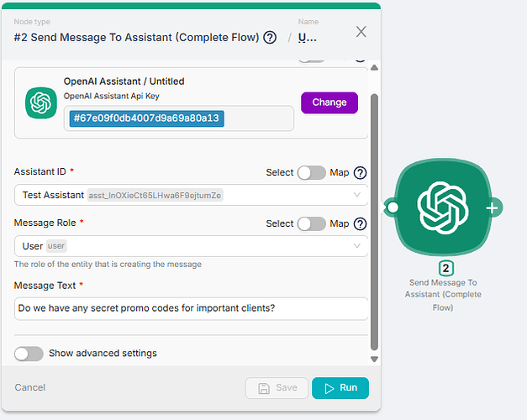Image resolution: width=527 pixels, height=420 pixels.
Task: Run the node with Run button
Action: (x=340, y=388)
